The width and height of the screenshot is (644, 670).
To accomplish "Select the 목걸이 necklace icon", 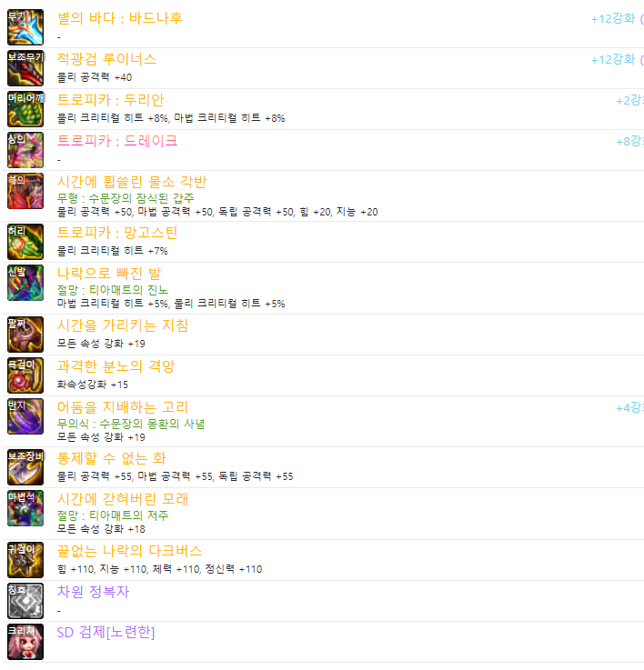I will (25, 375).
